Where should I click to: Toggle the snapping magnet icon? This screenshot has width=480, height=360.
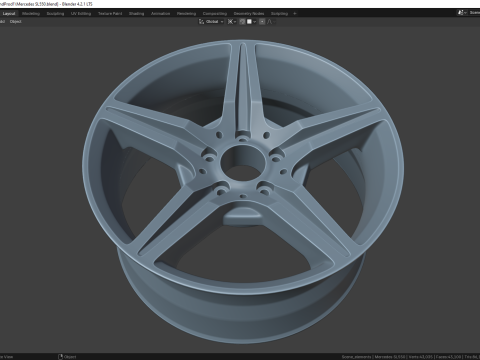(242, 22)
